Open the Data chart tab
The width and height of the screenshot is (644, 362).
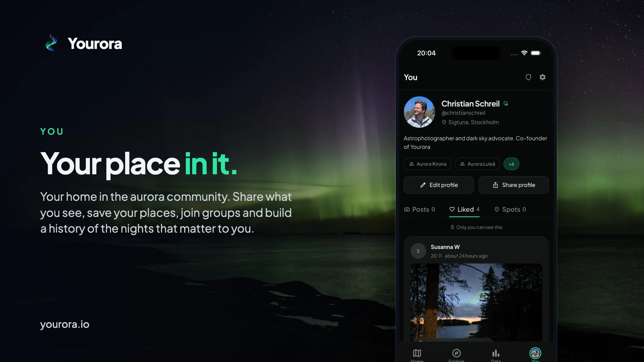tap(496, 355)
